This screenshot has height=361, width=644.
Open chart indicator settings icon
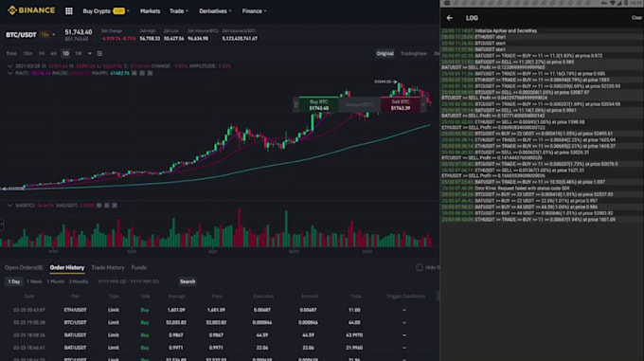pyautogui.click(x=99, y=53)
